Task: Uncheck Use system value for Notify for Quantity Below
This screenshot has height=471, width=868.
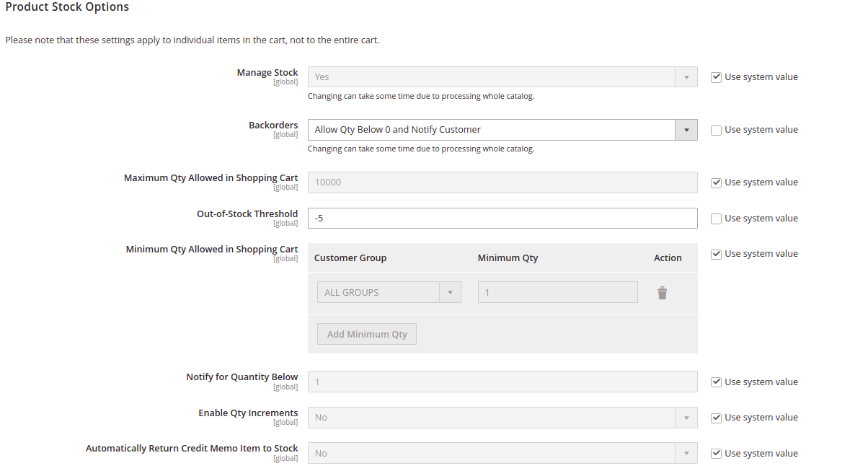Action: (x=716, y=382)
